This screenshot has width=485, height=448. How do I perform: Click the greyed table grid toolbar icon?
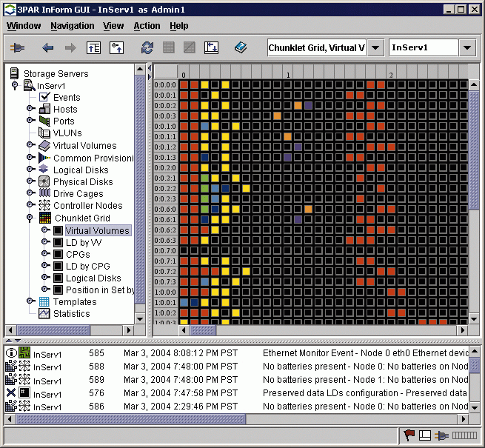click(x=169, y=48)
